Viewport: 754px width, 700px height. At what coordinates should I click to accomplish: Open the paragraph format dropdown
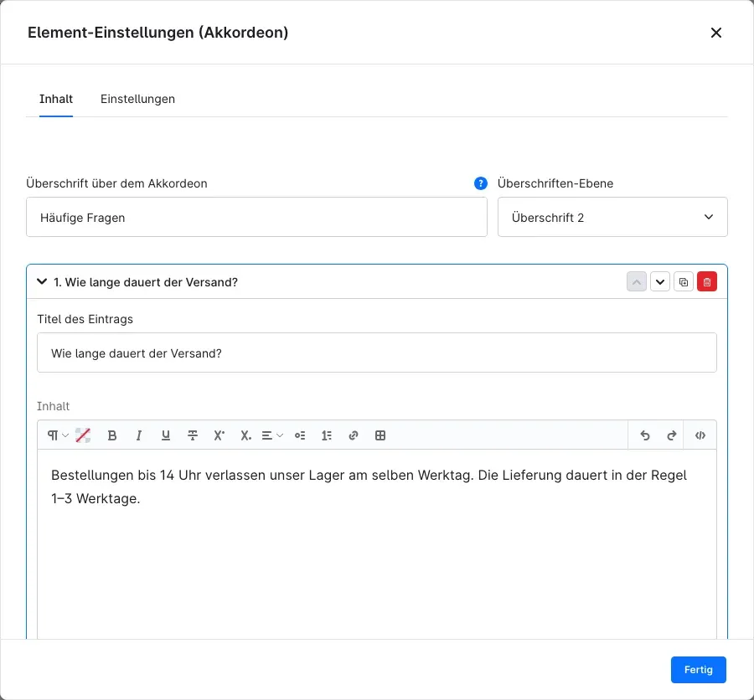[x=58, y=435]
